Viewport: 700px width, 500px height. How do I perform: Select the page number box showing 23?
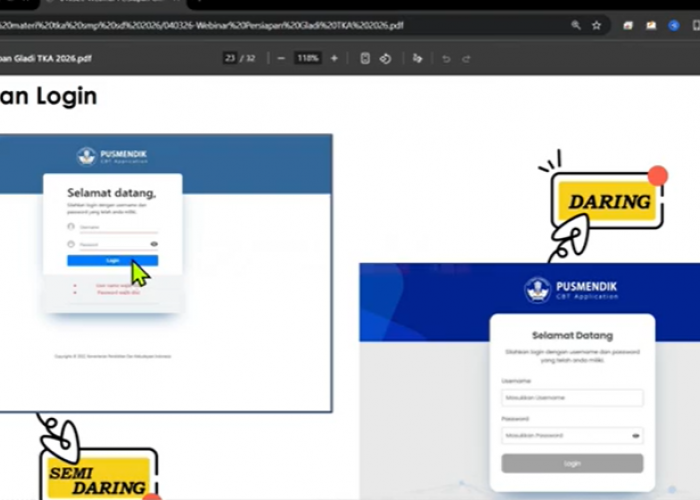[230, 59]
